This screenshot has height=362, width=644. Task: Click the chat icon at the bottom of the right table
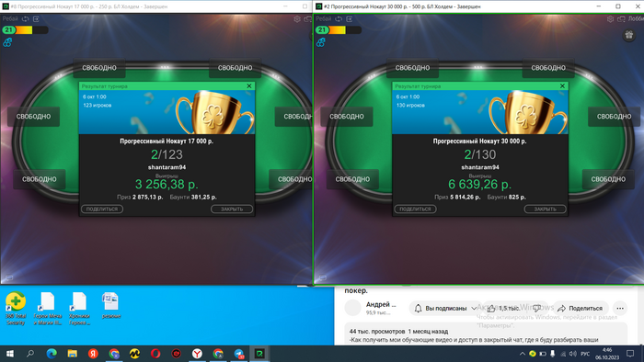(322, 278)
